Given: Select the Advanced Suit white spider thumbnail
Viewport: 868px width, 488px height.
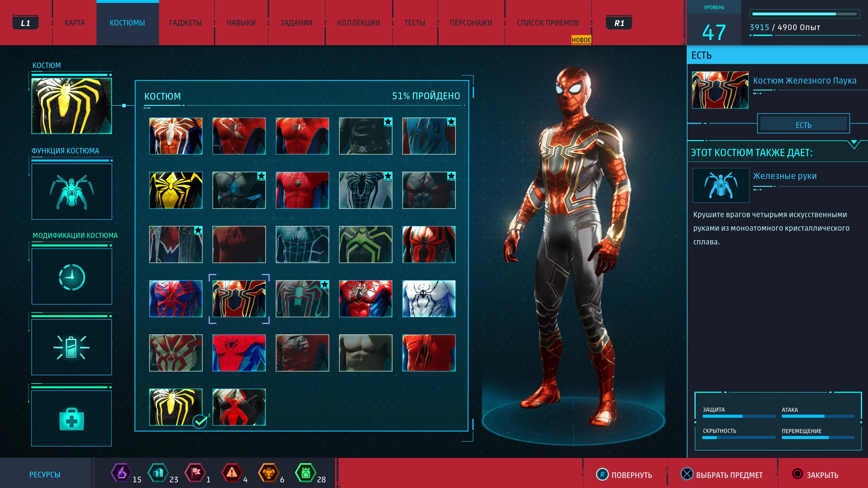Looking at the screenshot, I should [x=176, y=136].
